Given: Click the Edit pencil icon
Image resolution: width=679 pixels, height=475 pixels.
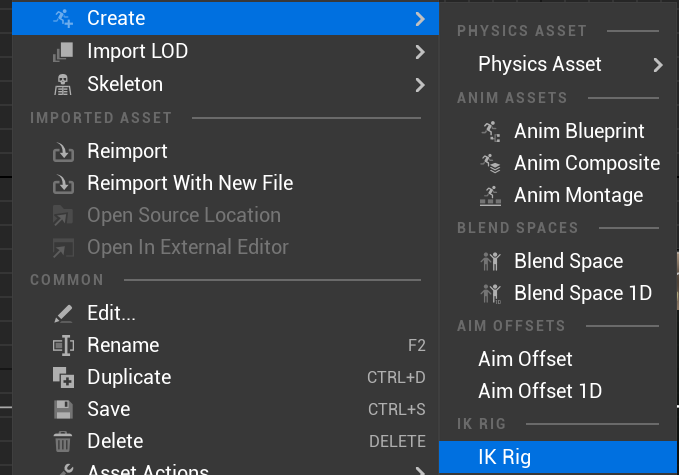Looking at the screenshot, I should coord(63,314).
